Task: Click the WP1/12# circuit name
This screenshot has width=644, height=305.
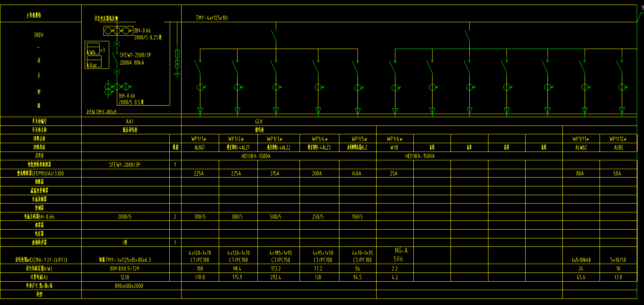Action: tap(618, 139)
